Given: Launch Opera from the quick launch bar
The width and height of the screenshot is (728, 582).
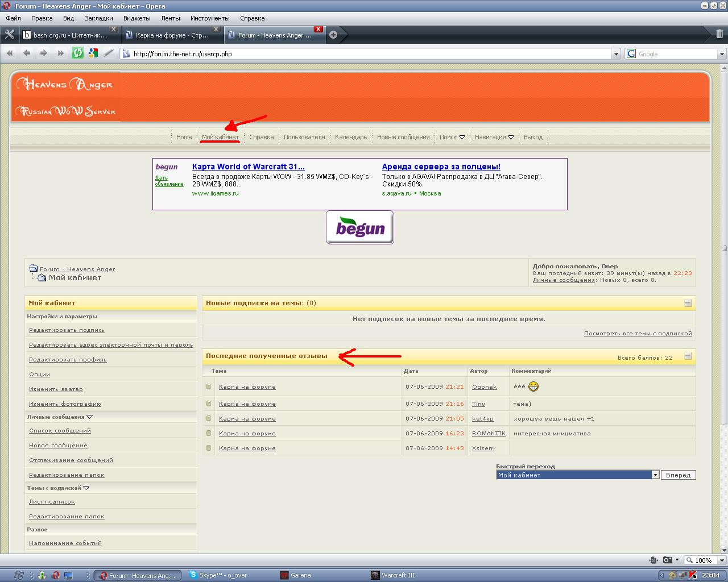Looking at the screenshot, I should pyautogui.click(x=56, y=575).
